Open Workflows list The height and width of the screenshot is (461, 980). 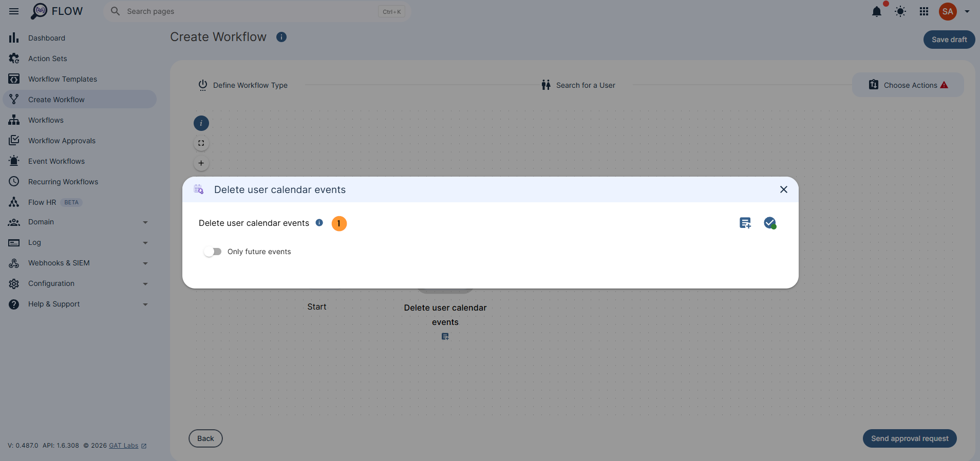click(80, 120)
